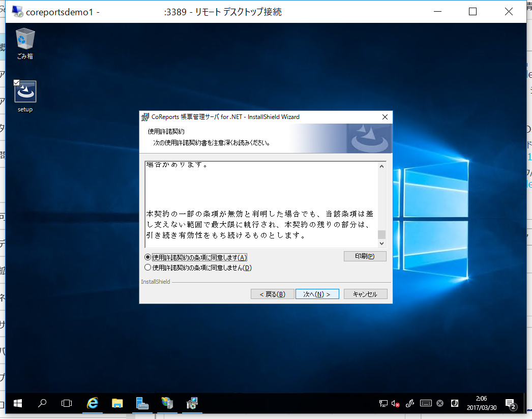The image size is (532, 419).
Task: Click the InstallShield banner logo image
Action: coord(369,138)
